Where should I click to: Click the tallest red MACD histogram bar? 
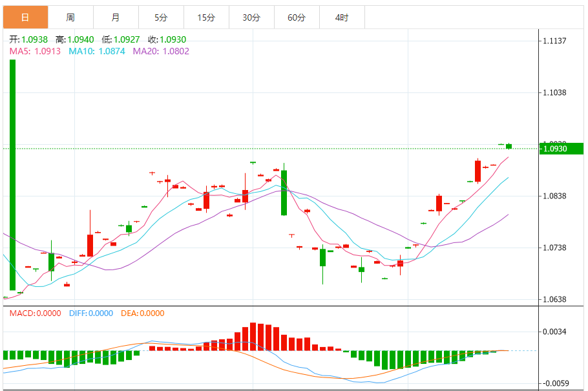click(253, 337)
